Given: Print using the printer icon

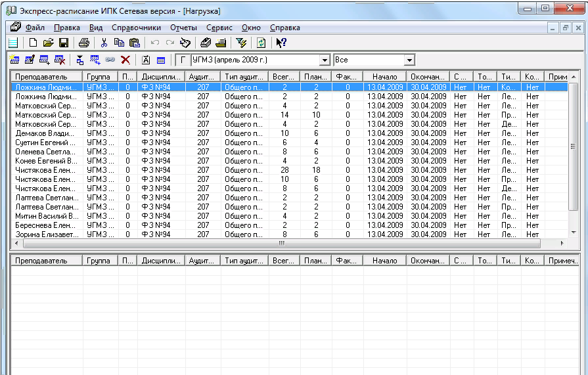Looking at the screenshot, I should (x=83, y=43).
